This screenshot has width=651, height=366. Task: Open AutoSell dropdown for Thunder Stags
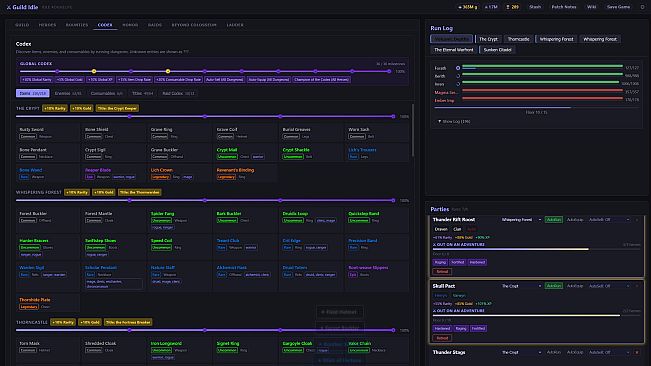pos(609,352)
